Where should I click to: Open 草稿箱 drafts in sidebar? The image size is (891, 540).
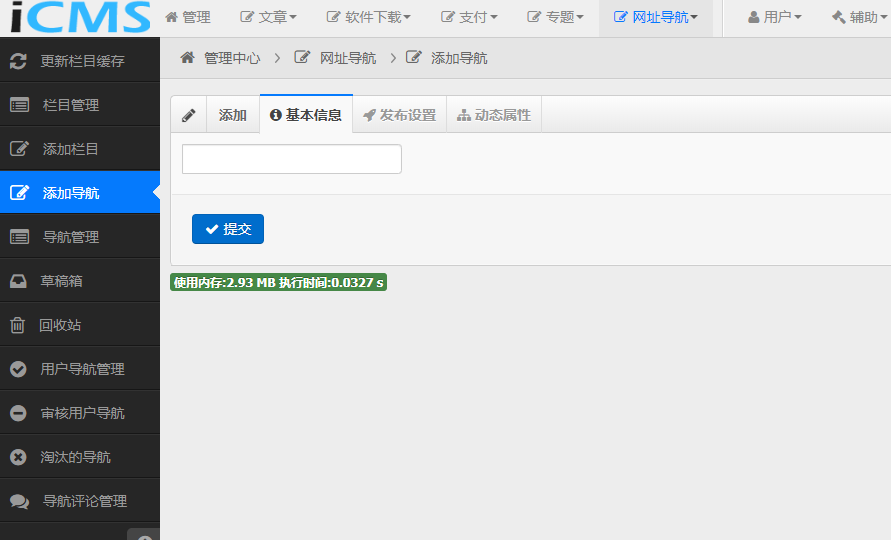80,281
